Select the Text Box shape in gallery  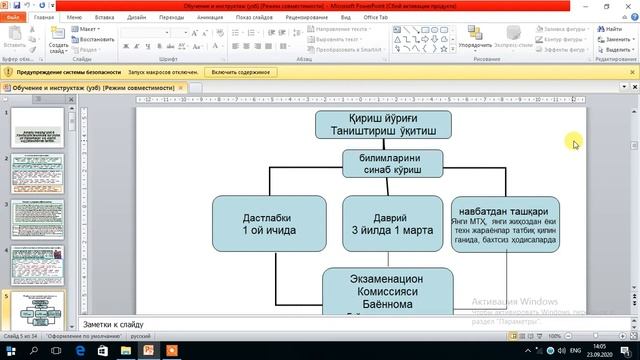[x=397, y=30]
